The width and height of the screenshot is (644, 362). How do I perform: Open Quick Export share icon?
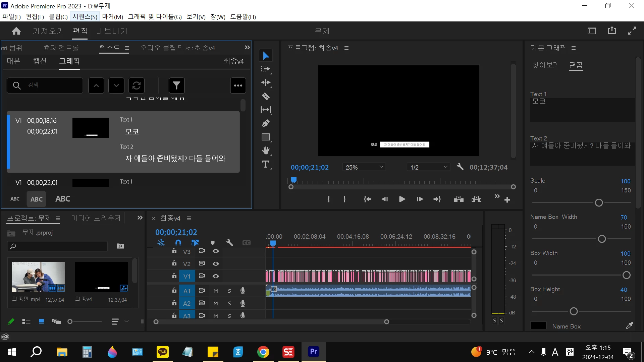pyautogui.click(x=612, y=31)
